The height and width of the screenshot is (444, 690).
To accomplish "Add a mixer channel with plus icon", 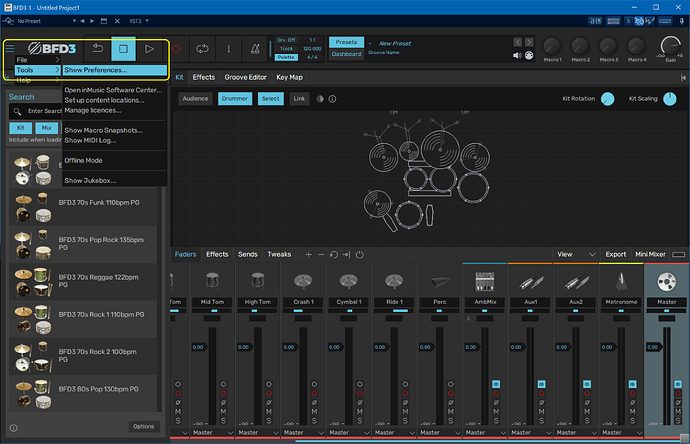I will coord(308,255).
